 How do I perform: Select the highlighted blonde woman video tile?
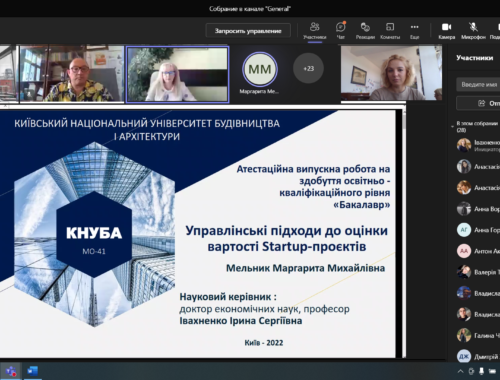coord(177,74)
